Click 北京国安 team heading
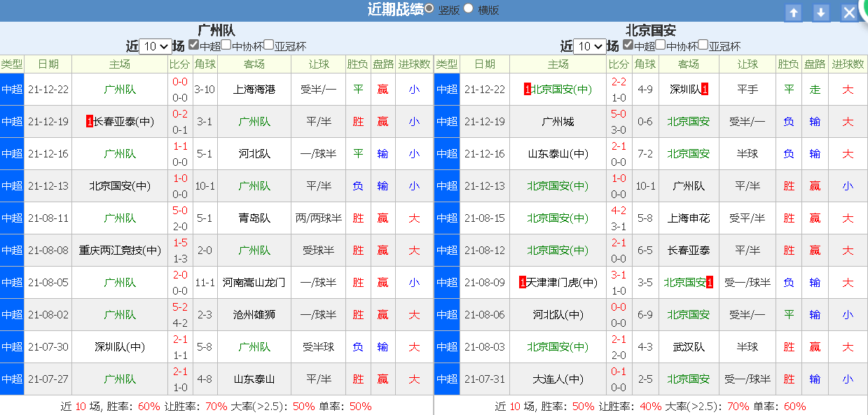This screenshot has width=868, height=415. point(651,30)
